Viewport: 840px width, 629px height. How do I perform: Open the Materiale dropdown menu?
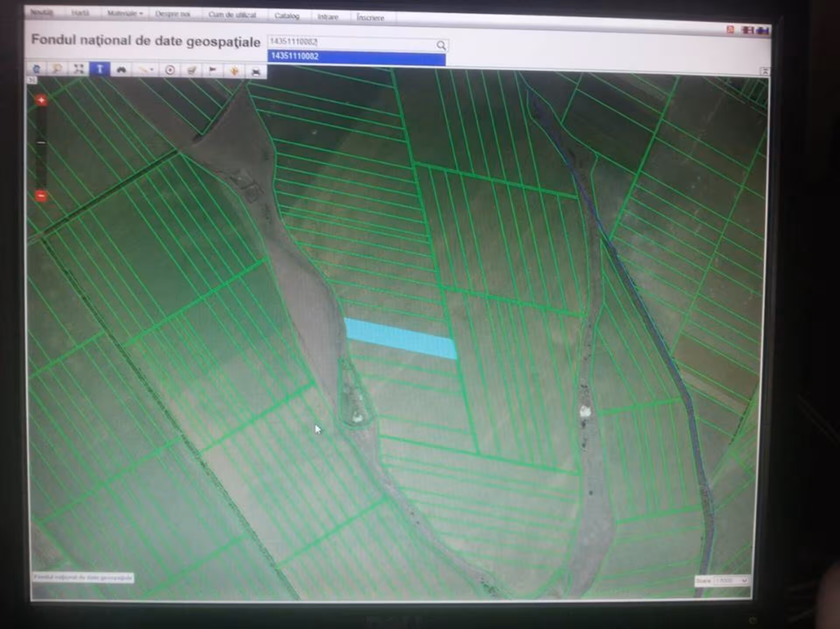(125, 14)
